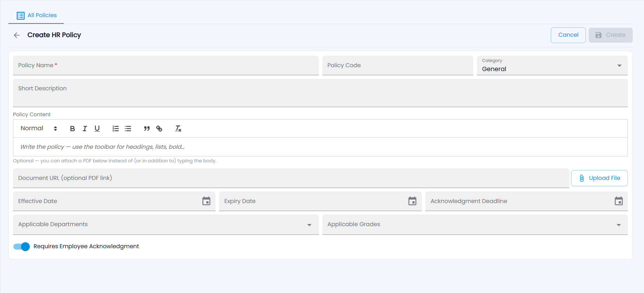Open the Acknowledgment Deadline calendar picker
Screen dimensions: 644x293
[619, 201]
